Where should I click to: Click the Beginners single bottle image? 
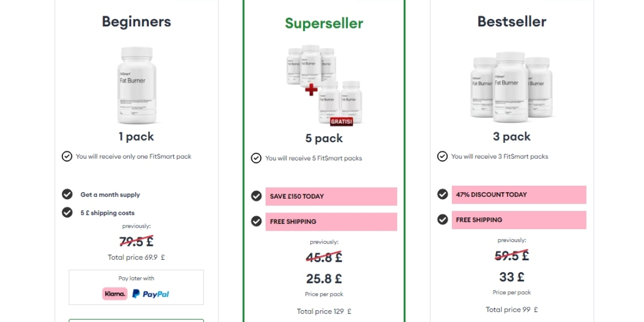click(x=137, y=85)
